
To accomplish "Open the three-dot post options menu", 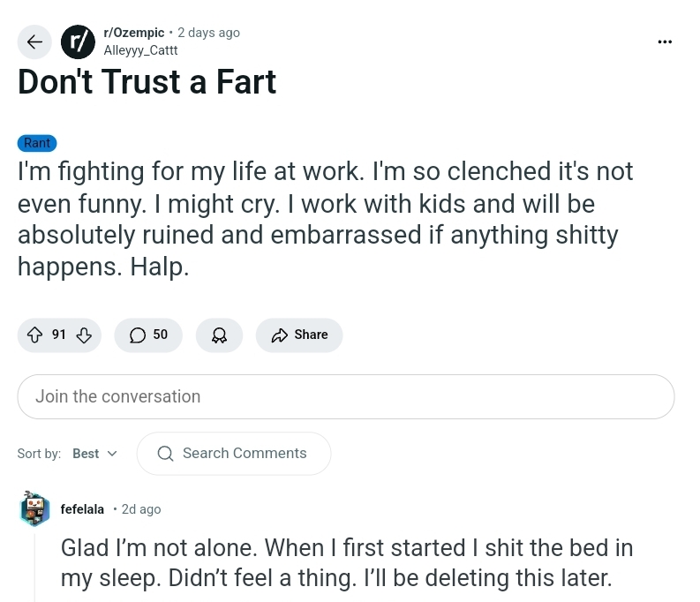I will coord(665,41).
